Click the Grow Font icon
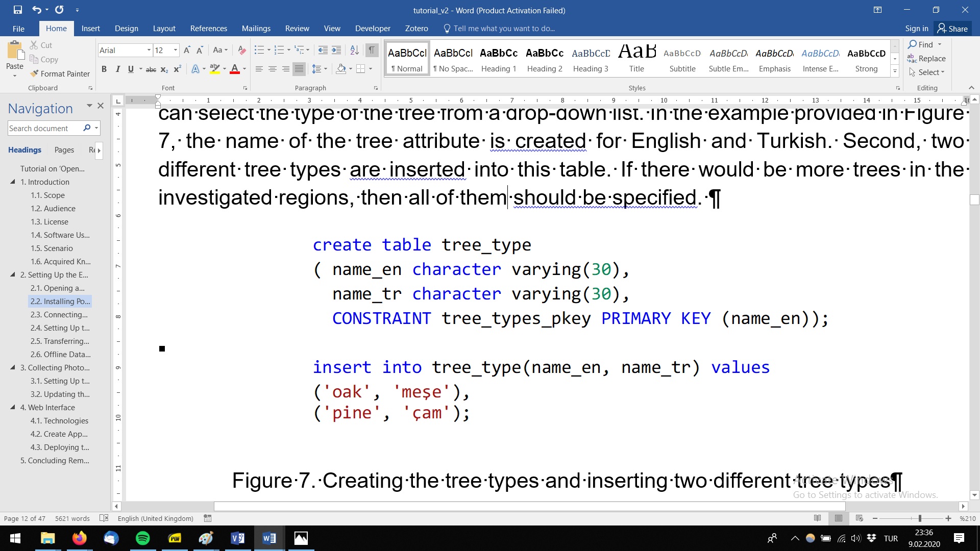 [x=187, y=50]
